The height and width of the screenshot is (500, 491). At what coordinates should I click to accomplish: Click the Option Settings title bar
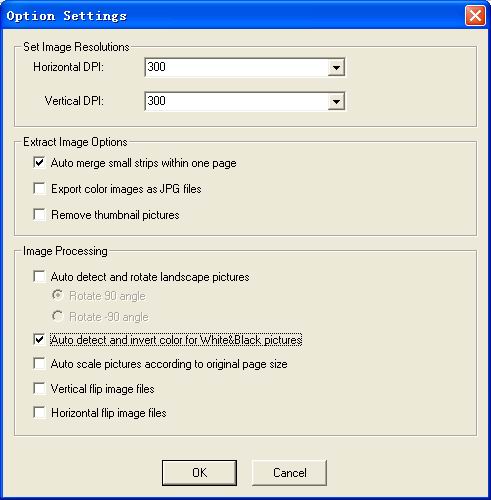click(233, 16)
